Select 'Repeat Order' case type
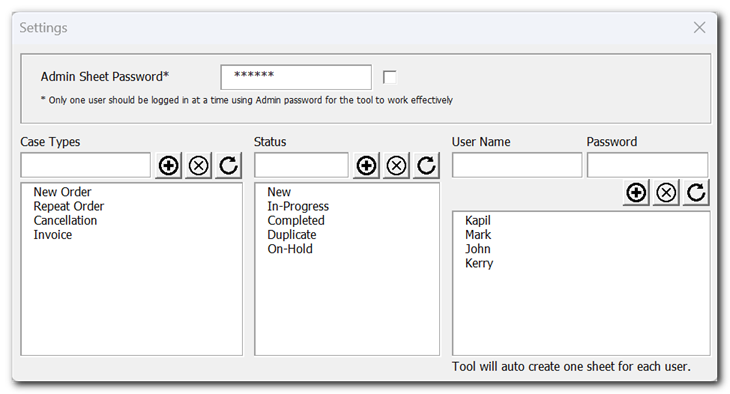This screenshot has height=394, width=730. (69, 206)
